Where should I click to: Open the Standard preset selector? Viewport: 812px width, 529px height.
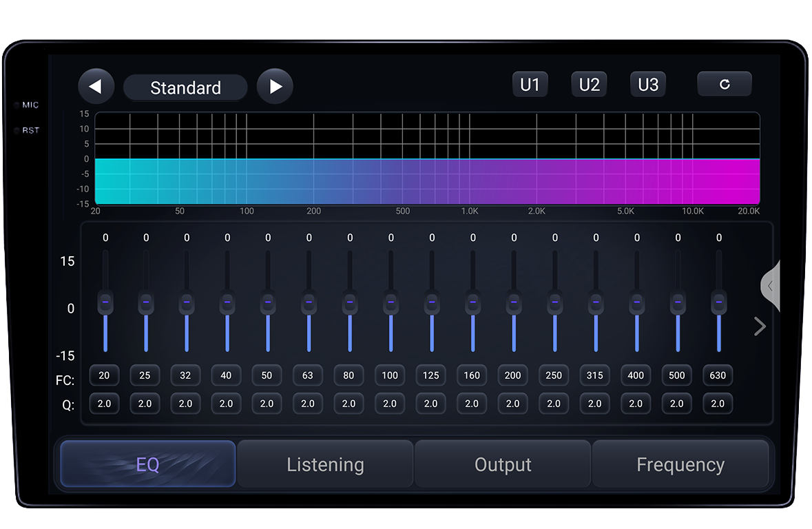coord(185,87)
